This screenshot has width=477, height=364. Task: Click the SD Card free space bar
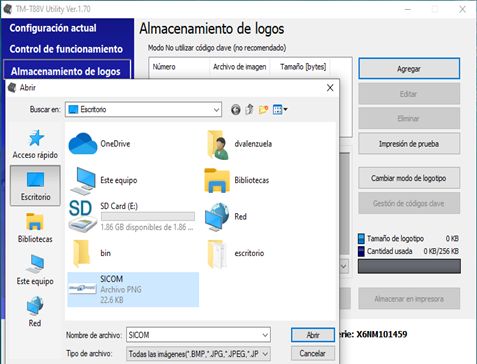(148, 216)
